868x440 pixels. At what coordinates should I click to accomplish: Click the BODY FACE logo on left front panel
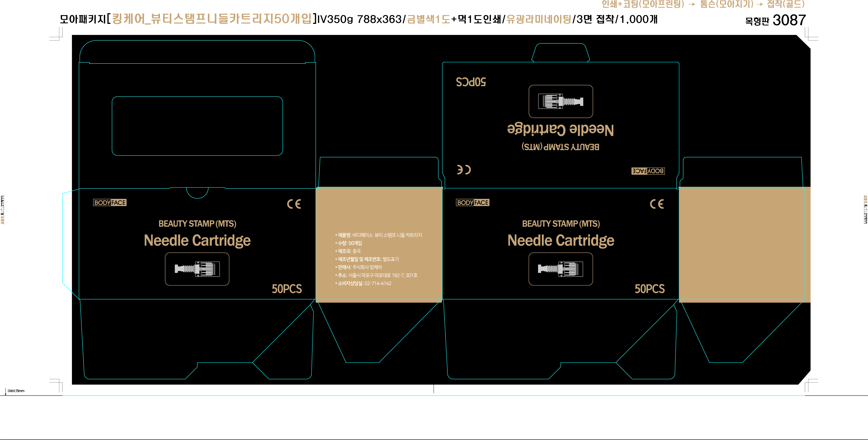110,203
